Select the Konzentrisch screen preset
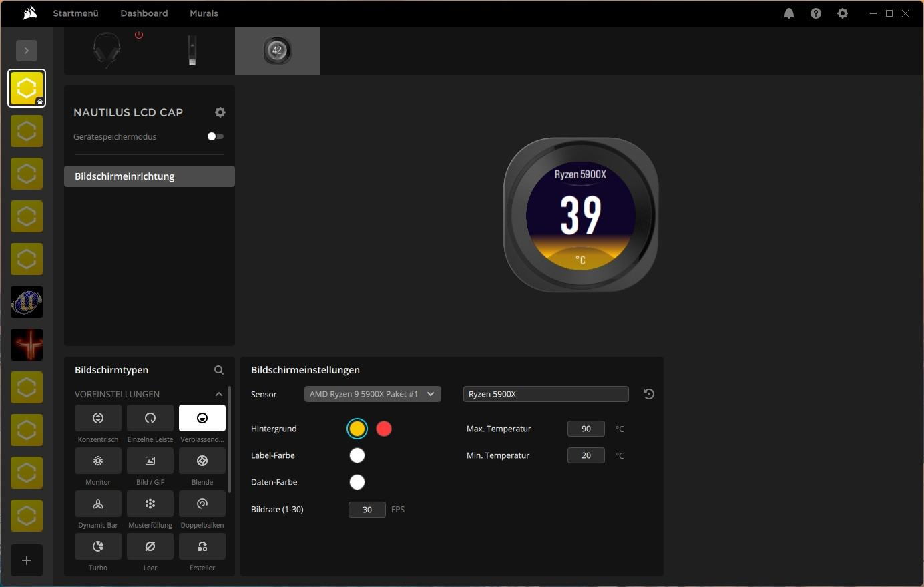This screenshot has height=587, width=924. [98, 418]
